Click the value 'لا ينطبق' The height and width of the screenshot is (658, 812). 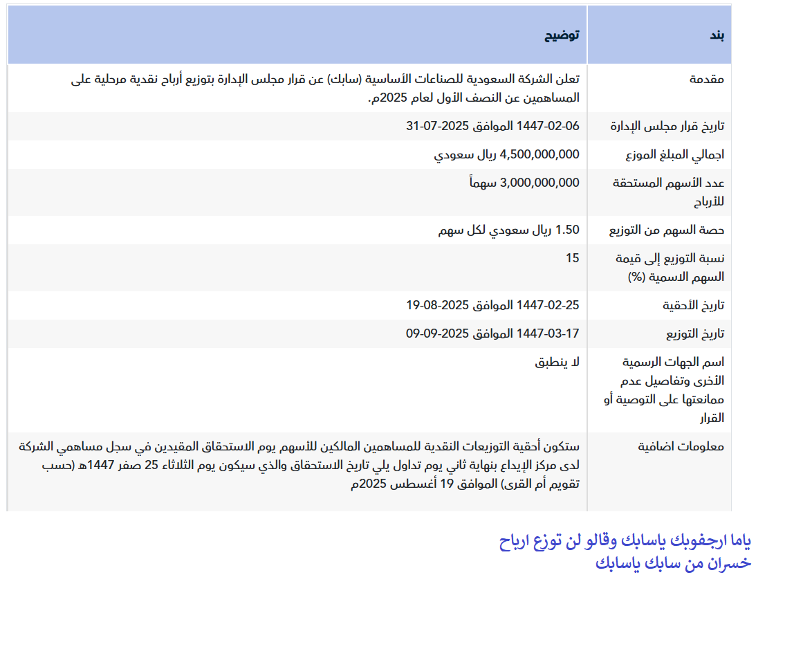click(x=557, y=362)
